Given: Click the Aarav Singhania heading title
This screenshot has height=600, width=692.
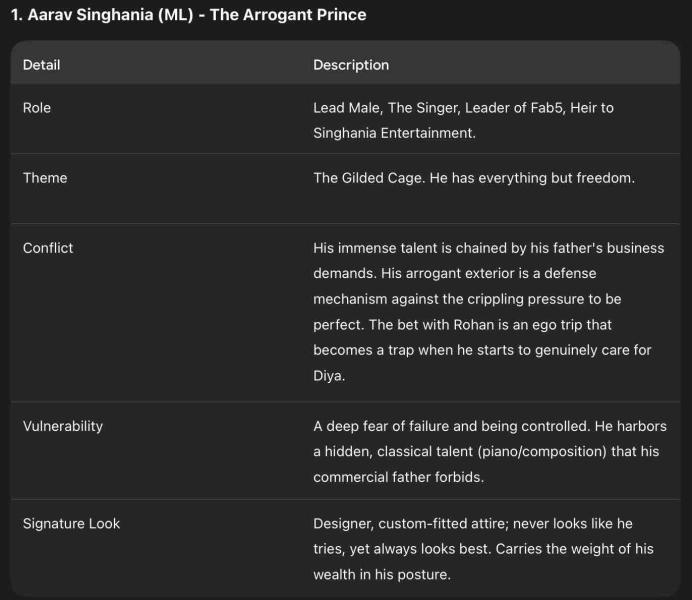Looking at the screenshot, I should click(188, 15).
